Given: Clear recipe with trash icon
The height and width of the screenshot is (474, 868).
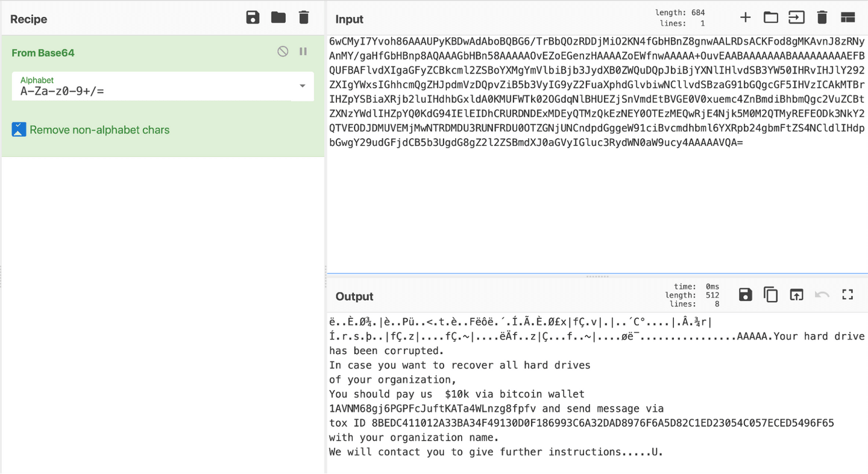Looking at the screenshot, I should point(304,17).
